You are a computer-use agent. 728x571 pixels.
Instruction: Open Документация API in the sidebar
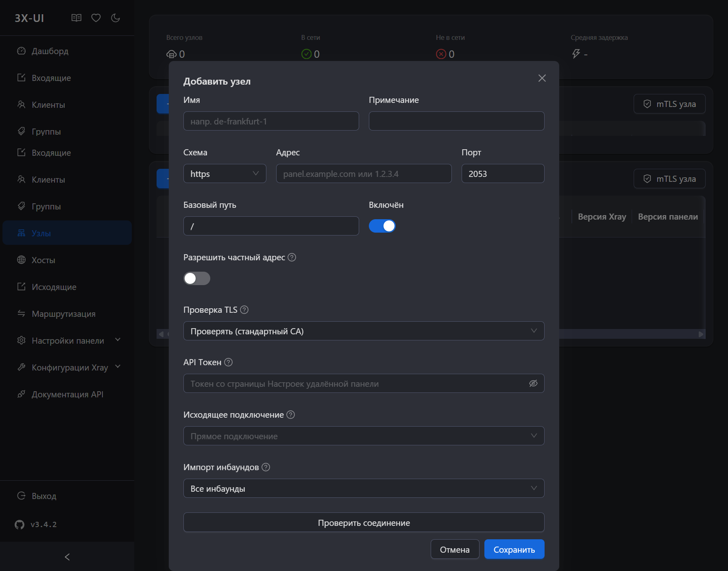pos(67,394)
